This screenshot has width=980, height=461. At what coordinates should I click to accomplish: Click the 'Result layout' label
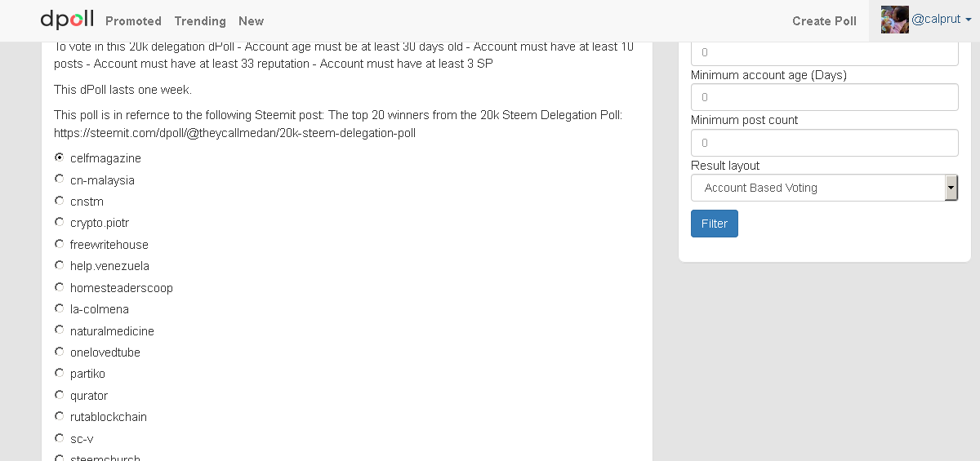point(725,166)
